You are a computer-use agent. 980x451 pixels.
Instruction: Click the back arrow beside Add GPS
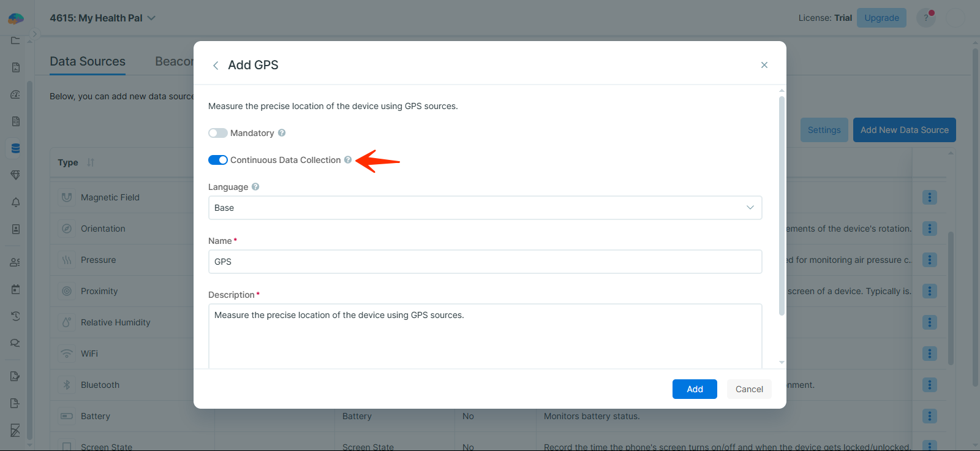[216, 66]
